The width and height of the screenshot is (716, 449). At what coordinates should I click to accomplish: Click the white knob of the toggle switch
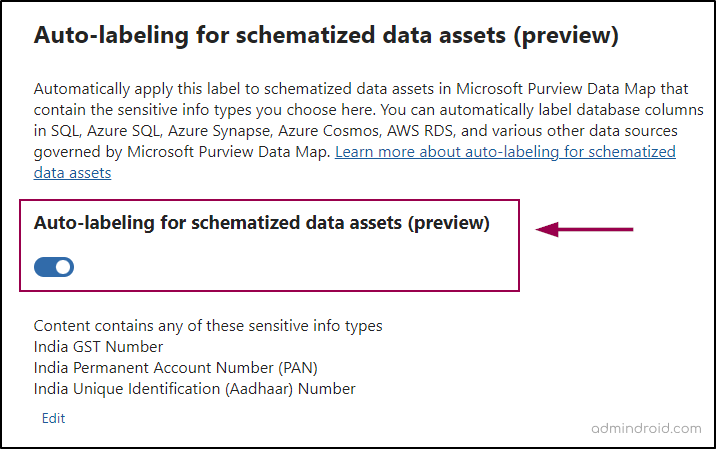click(63, 267)
